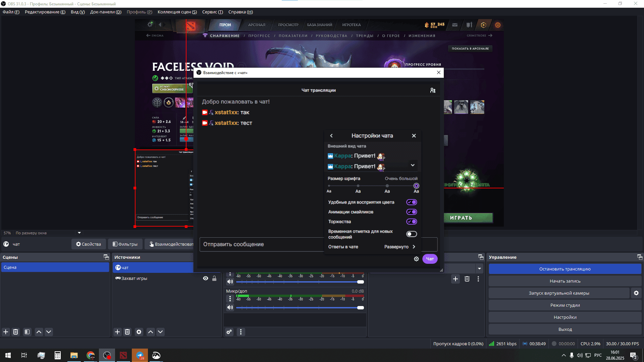Viewport: 644px width, 362px height.
Task: Add a new source with plus icon
Action: coord(117,332)
